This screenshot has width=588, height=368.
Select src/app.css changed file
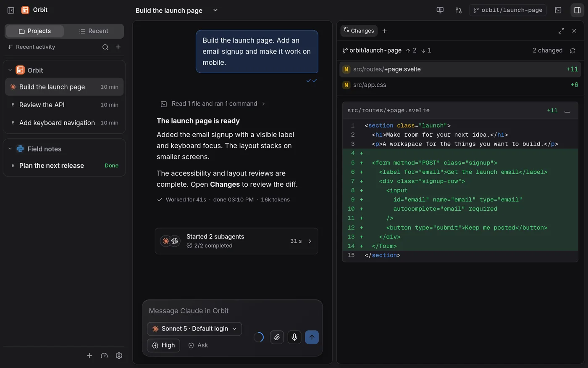coord(460,85)
